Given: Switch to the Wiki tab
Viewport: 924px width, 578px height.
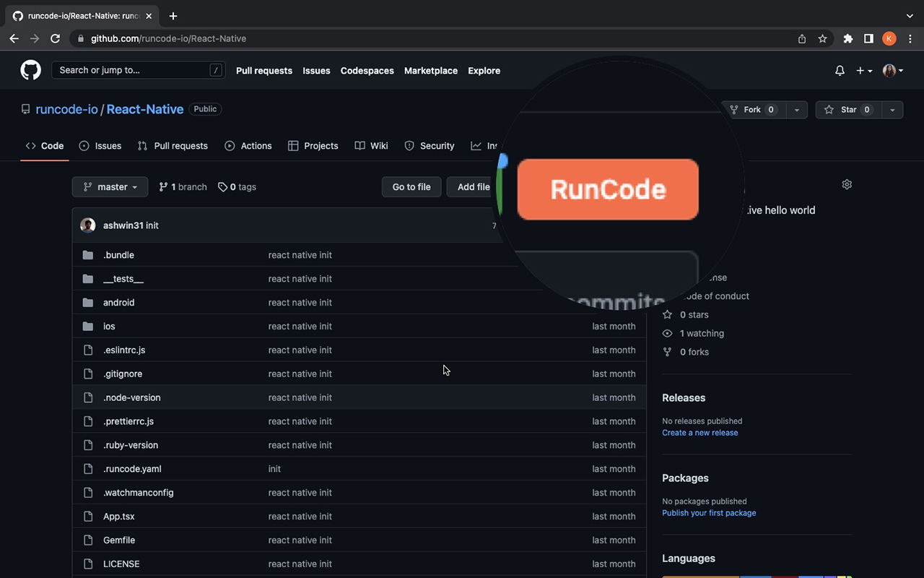Looking at the screenshot, I should (372, 146).
